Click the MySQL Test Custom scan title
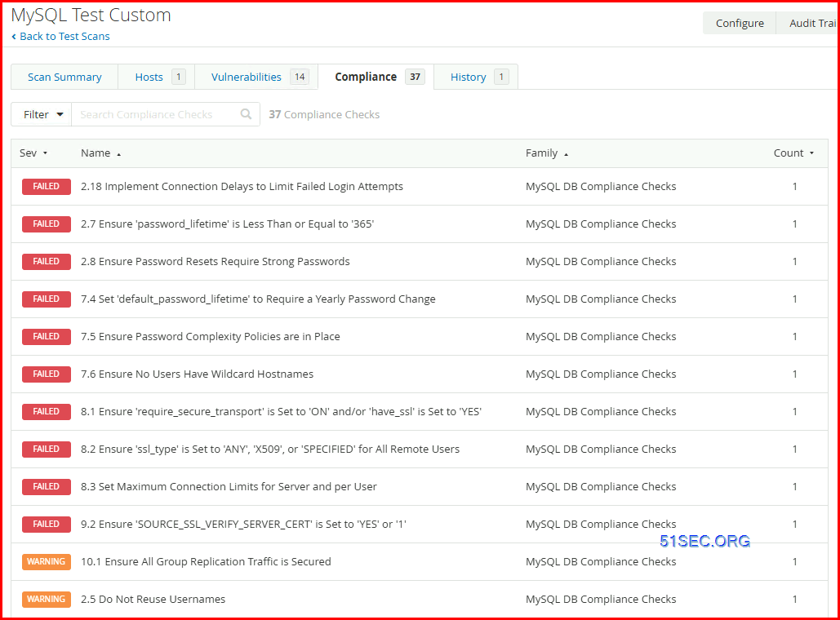840x620 pixels. [x=91, y=15]
